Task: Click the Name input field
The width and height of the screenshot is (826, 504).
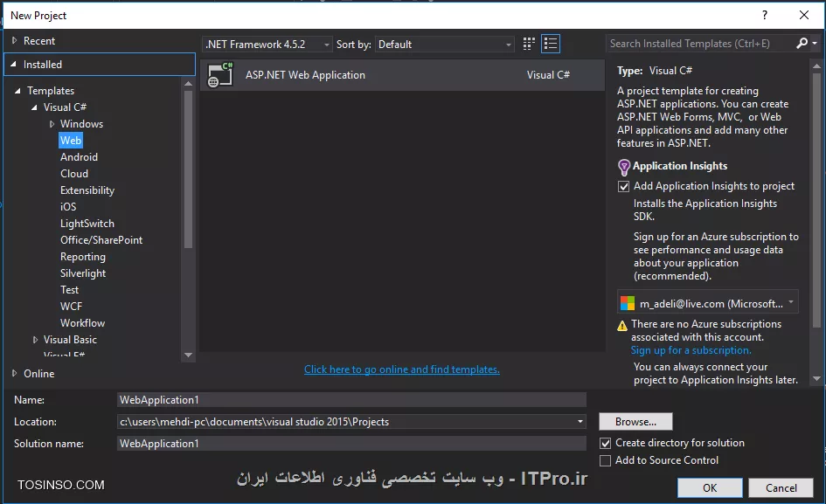Action: tap(351, 400)
